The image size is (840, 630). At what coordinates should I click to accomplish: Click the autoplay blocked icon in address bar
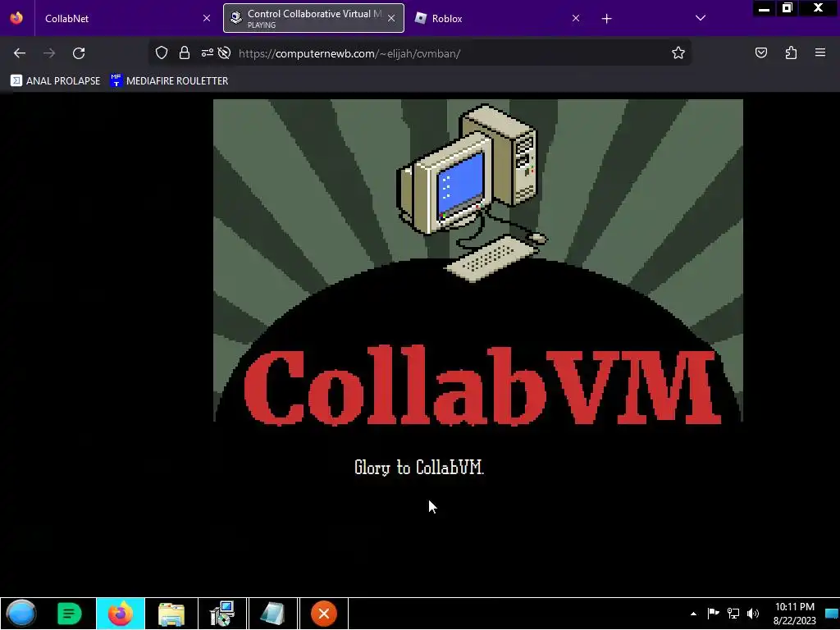[x=225, y=52]
